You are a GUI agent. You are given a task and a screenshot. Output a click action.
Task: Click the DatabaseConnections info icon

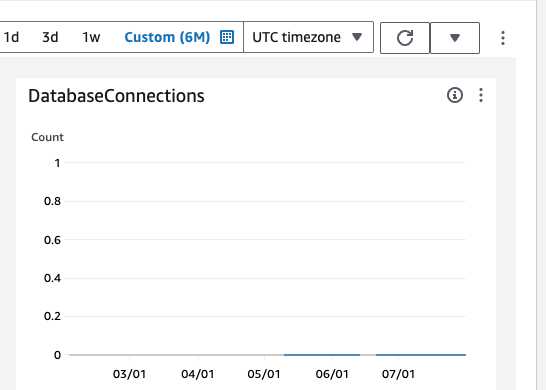(x=455, y=95)
